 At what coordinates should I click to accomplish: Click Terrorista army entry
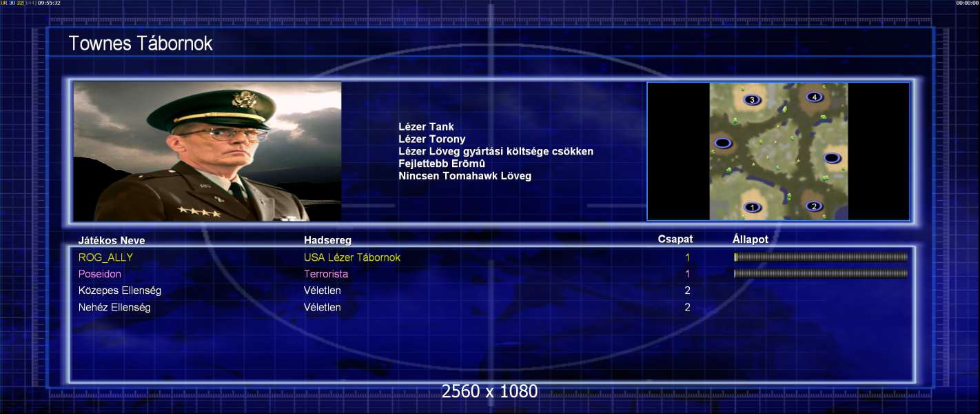point(326,274)
